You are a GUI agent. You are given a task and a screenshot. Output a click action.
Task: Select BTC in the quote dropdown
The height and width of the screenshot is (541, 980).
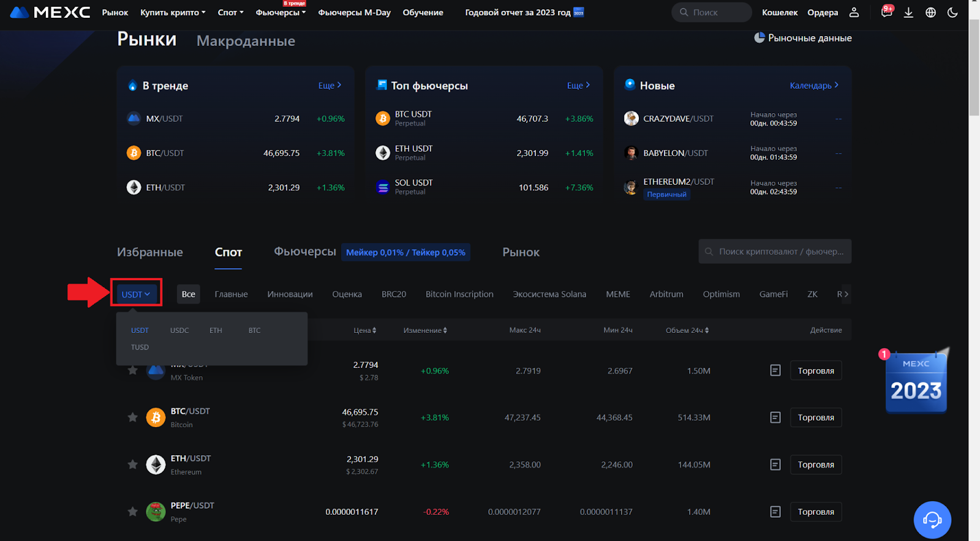(x=255, y=330)
